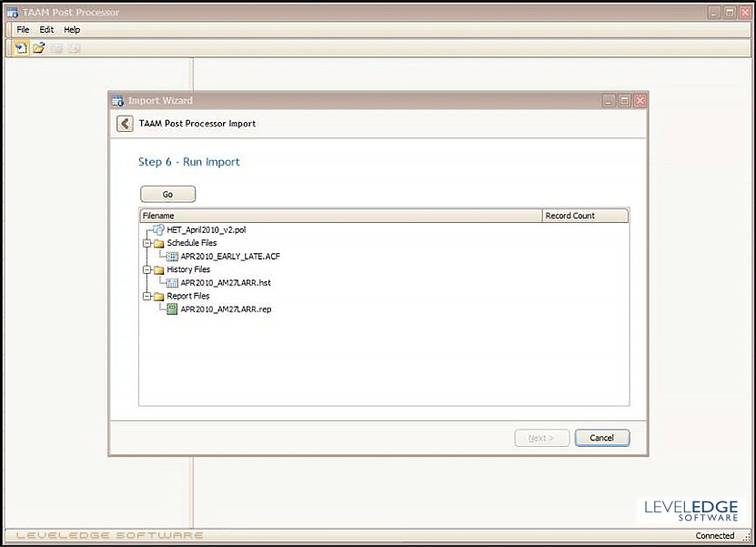The image size is (756, 547).
Task: Select the Report Files label
Action: pos(188,296)
